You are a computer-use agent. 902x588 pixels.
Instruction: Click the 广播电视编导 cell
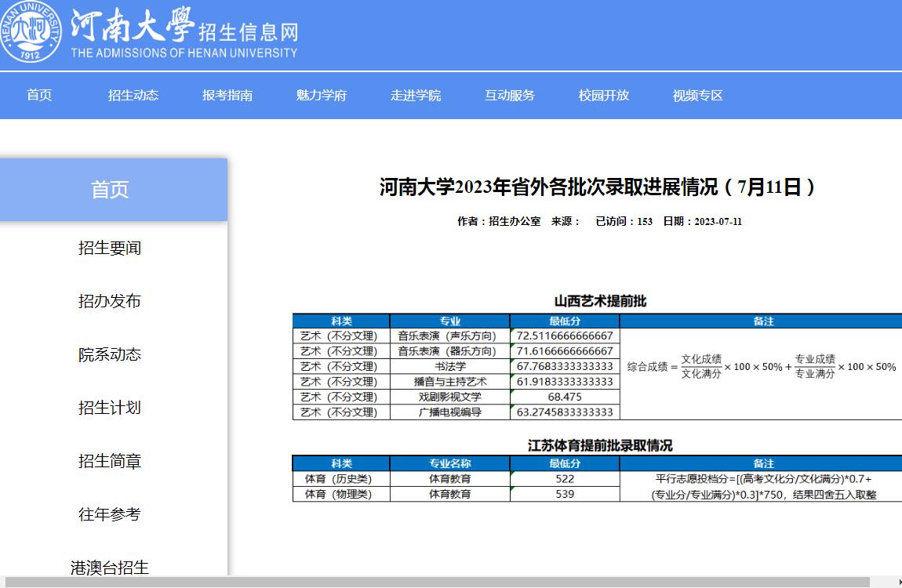tap(450, 412)
